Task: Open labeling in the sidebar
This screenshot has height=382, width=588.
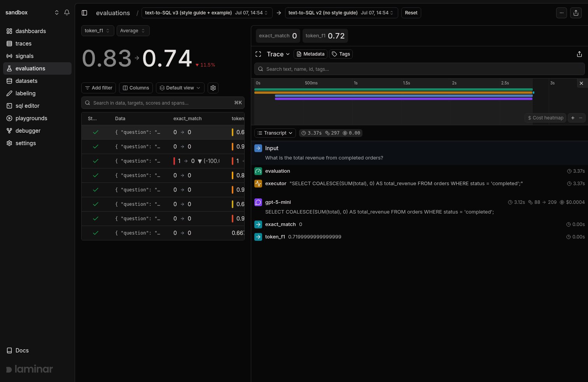Action: pos(37,93)
